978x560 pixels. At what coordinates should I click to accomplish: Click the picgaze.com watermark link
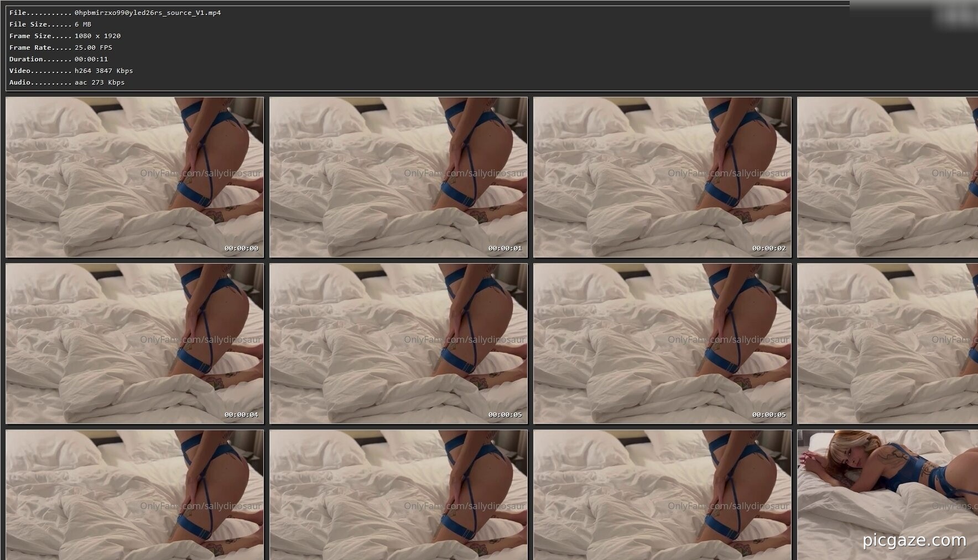point(914,540)
